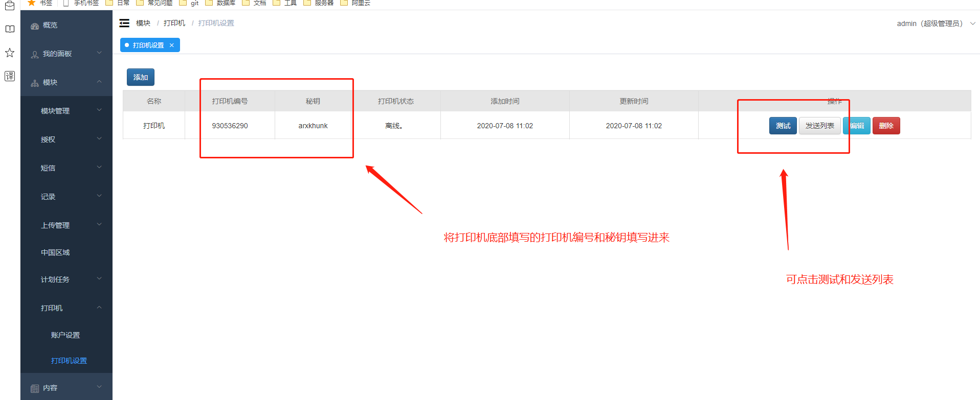Click the admin（超级管理员）account label

pos(930,23)
